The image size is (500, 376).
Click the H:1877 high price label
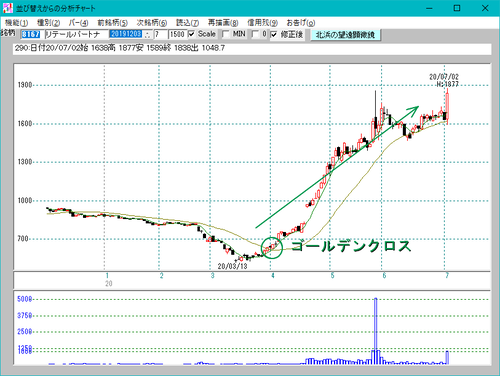(447, 84)
